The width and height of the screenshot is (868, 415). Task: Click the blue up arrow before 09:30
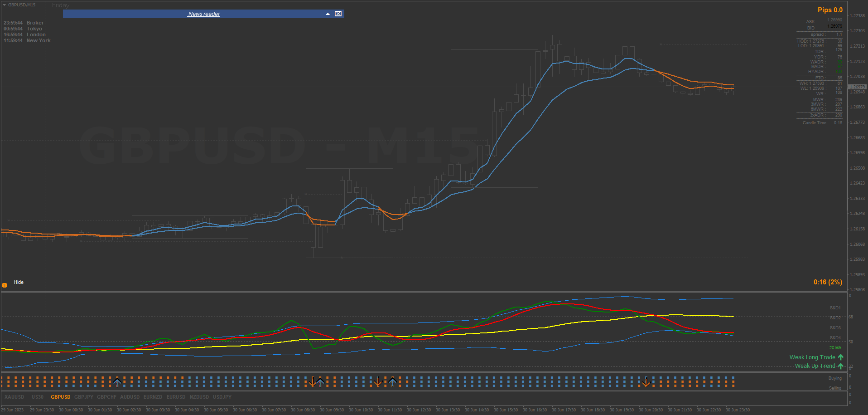point(320,381)
